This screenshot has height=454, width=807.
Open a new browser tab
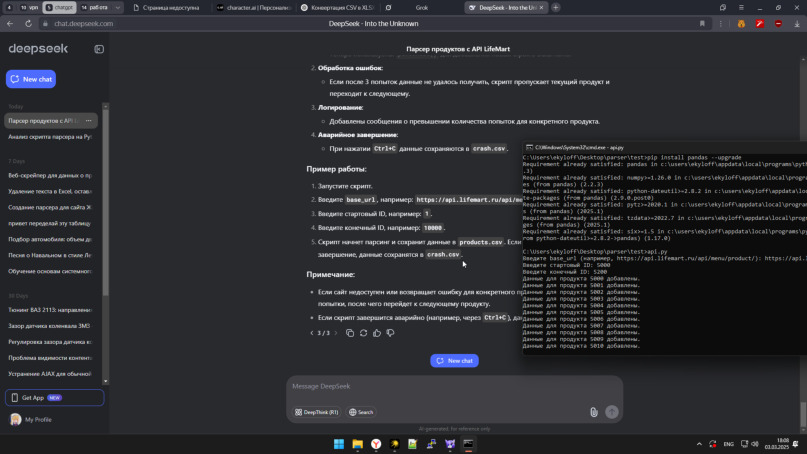coord(556,8)
